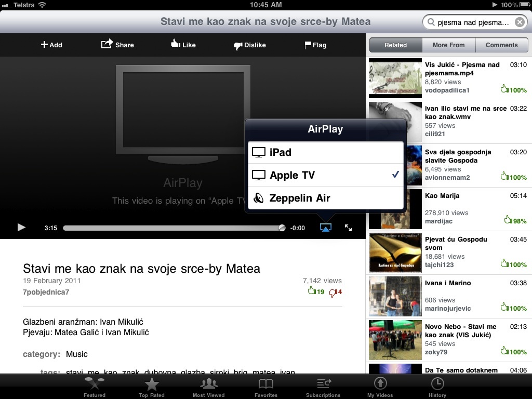Tap the 100% rating on Ivana i Marino

(x=514, y=308)
